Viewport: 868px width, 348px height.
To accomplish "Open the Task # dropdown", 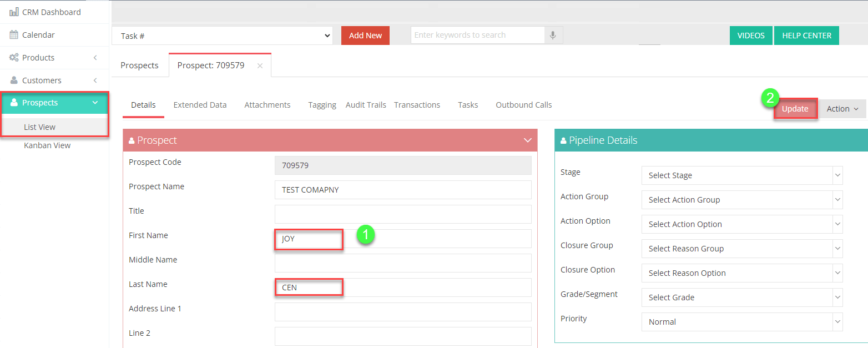I will 222,36.
